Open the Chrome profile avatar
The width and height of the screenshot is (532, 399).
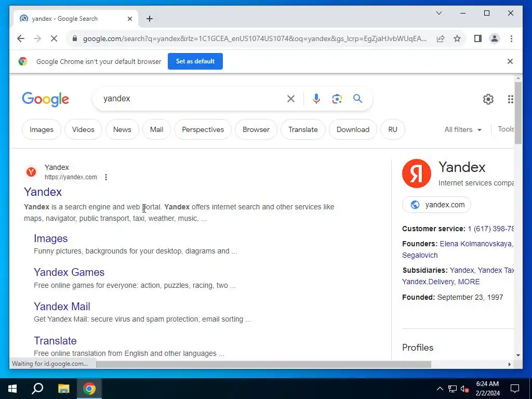[495, 38]
